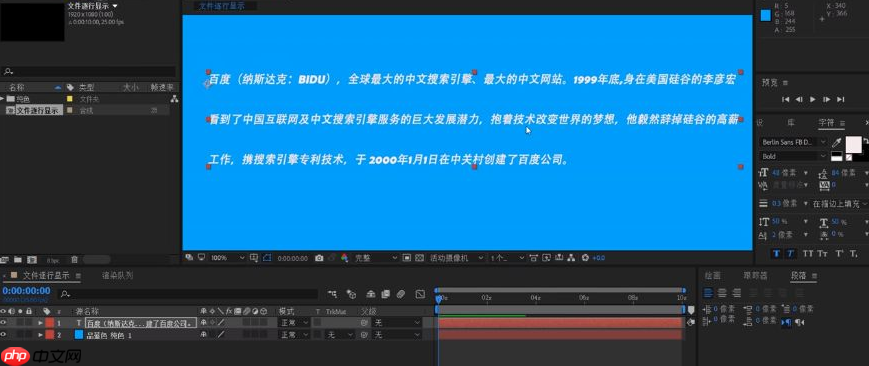Open the 100% magnification dropdown

point(227,258)
